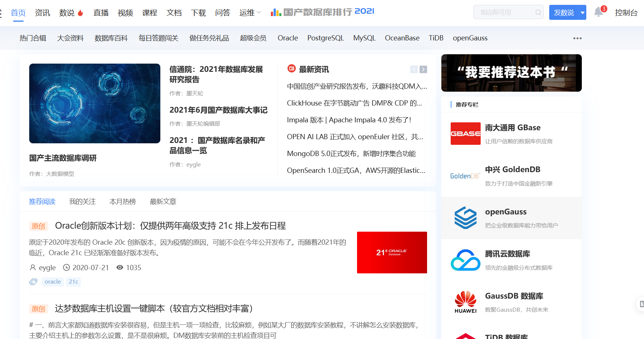Viewport: 644px width, 339px height.
Task: Expand the 运维 dropdown in top nav
Action: [250, 12]
